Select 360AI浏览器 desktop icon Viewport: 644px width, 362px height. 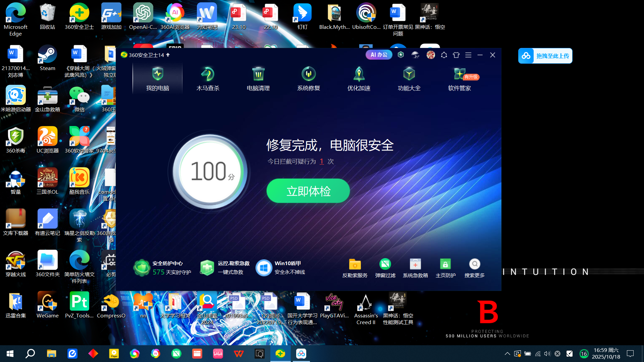[x=175, y=17]
